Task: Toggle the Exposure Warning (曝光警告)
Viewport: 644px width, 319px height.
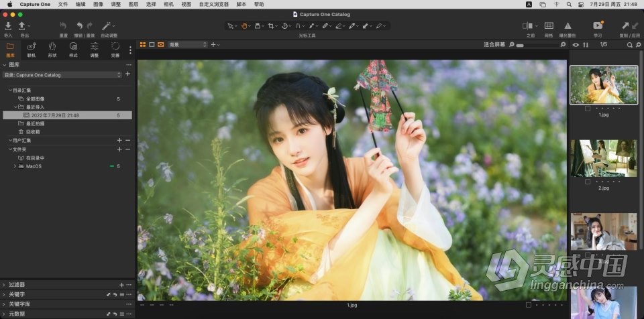Action: pos(568,26)
